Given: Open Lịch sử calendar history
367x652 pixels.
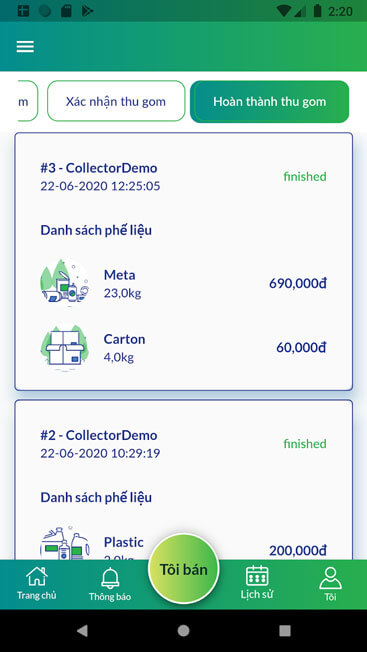Looking at the screenshot, I should (257, 575).
